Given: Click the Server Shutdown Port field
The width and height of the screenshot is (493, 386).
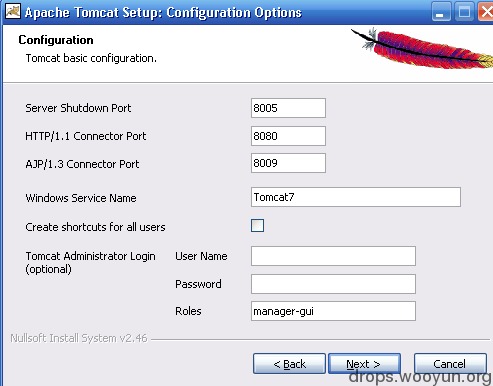Looking at the screenshot, I should (288, 108).
